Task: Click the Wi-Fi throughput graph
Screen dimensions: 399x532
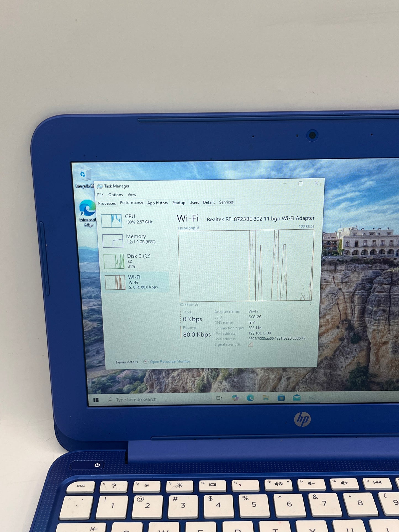Action: point(246,266)
